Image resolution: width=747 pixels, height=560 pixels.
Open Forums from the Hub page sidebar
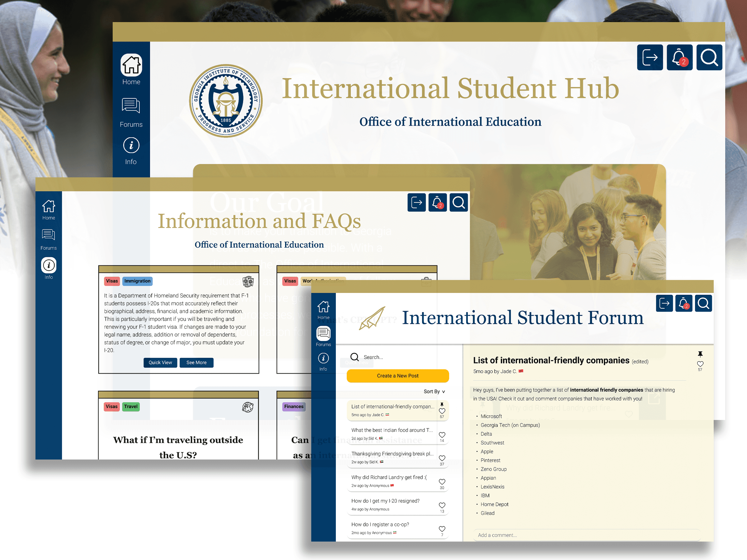(x=131, y=106)
